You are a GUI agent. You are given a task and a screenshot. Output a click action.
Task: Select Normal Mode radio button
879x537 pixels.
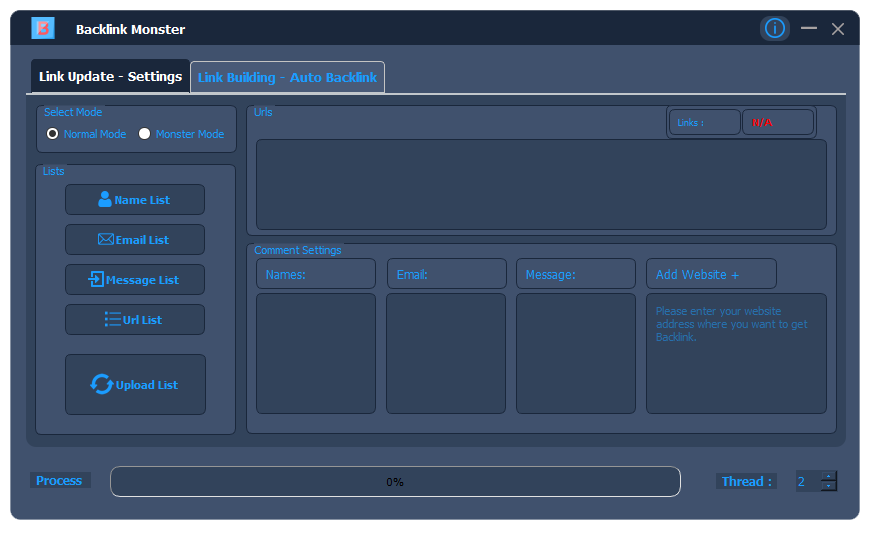[53, 134]
